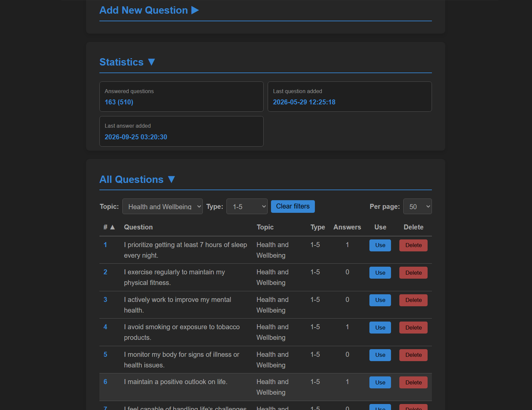Sort by the Type column header
The height and width of the screenshot is (410, 532).
click(x=318, y=227)
